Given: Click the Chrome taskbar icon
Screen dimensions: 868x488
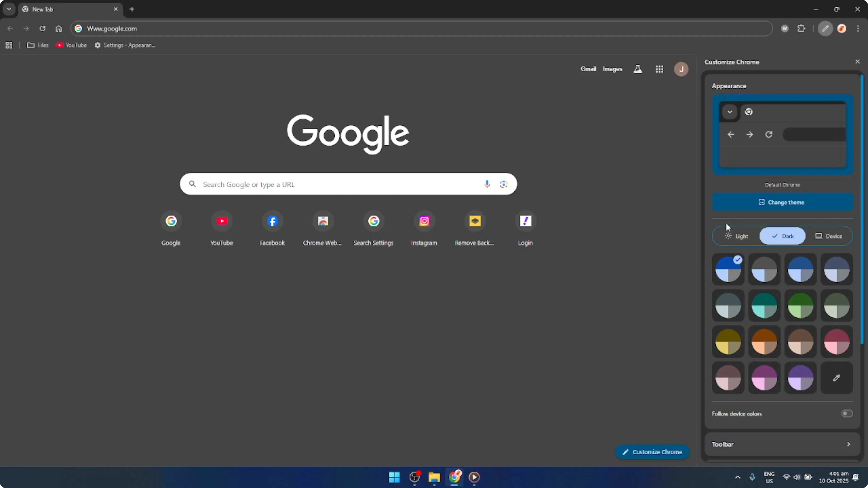Looking at the screenshot, I should tap(455, 477).
